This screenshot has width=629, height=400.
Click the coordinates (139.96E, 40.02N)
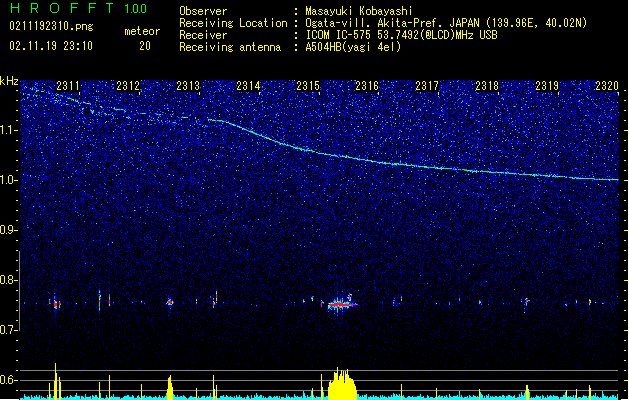[536, 23]
